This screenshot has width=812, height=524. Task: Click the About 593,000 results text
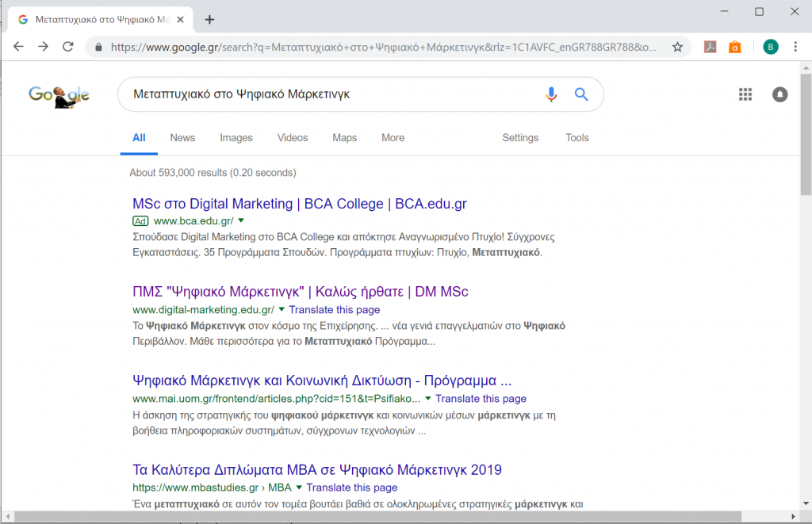213,173
